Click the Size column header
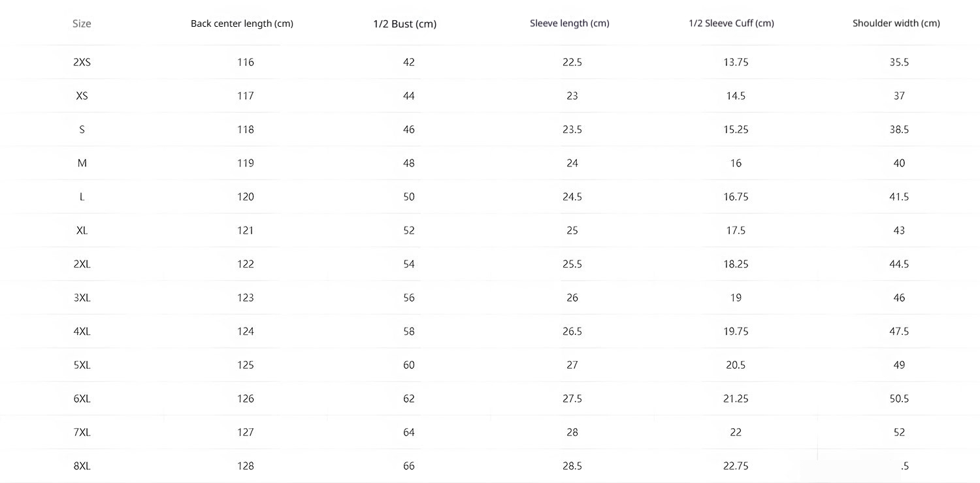Viewport: 980px width, 483px height. tap(82, 23)
